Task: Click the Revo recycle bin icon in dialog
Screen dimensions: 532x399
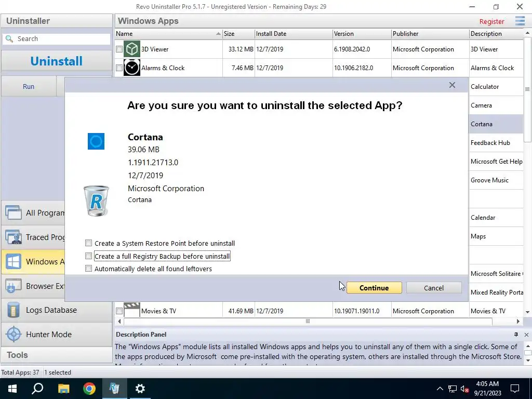Action: [x=96, y=201]
